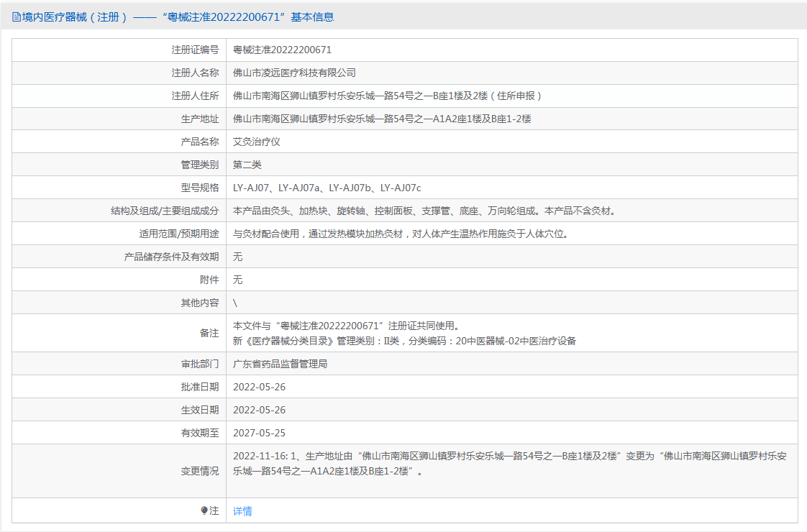This screenshot has width=807, height=532.
Task: Select intended use text starting 与灸材配合使用
Action: coord(401,234)
